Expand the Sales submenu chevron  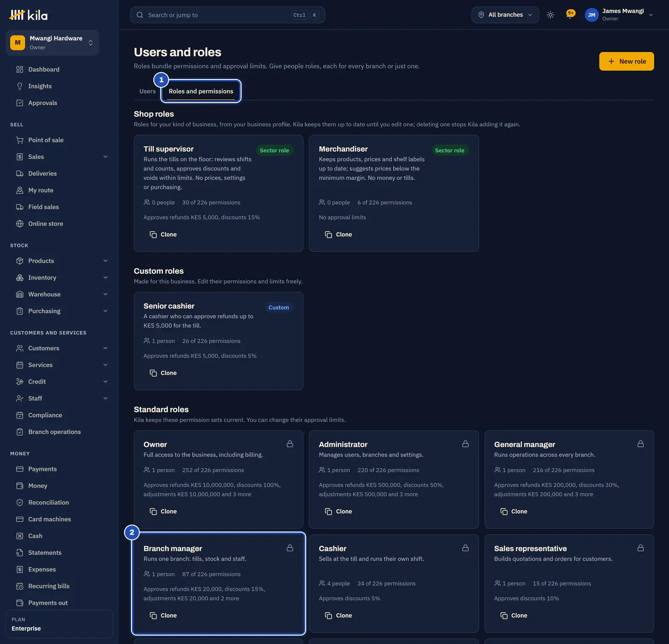coord(105,157)
